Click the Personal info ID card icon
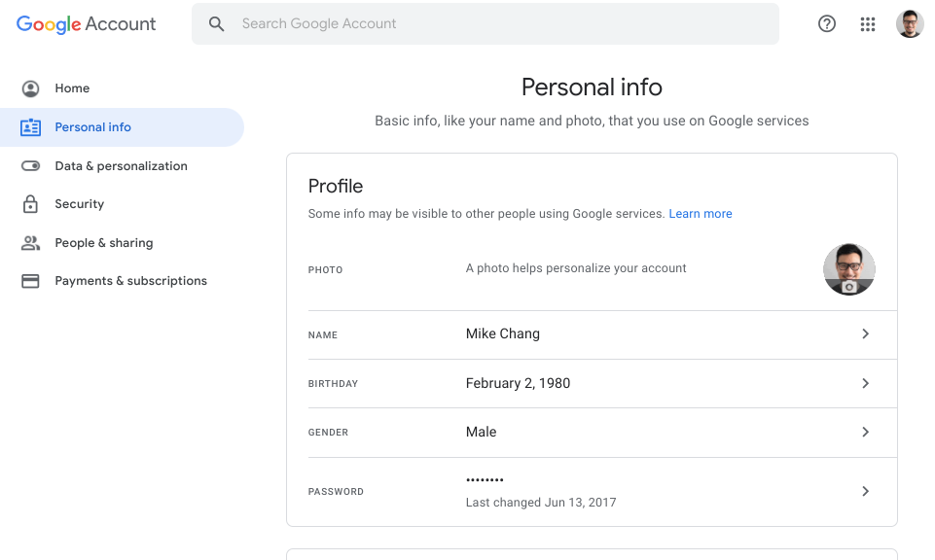 (30, 127)
